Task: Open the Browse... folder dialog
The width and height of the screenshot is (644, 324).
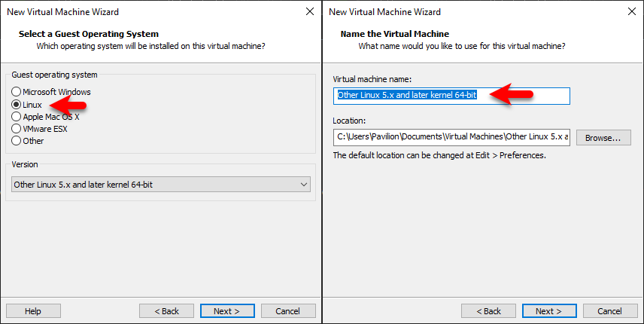Action: pyautogui.click(x=603, y=138)
